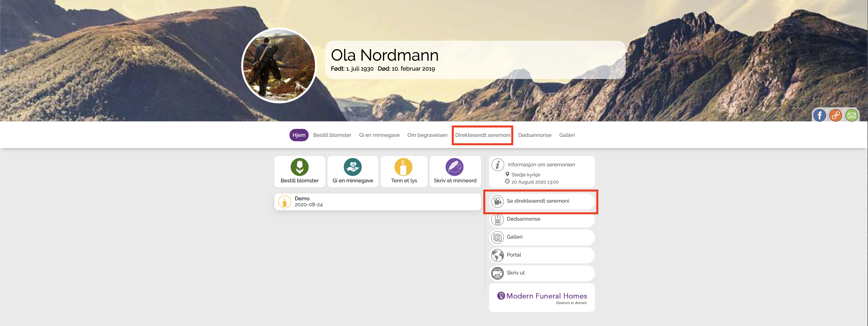The image size is (868, 326).
Task: Click the green Bestill blomster flower icon
Action: pyautogui.click(x=299, y=167)
